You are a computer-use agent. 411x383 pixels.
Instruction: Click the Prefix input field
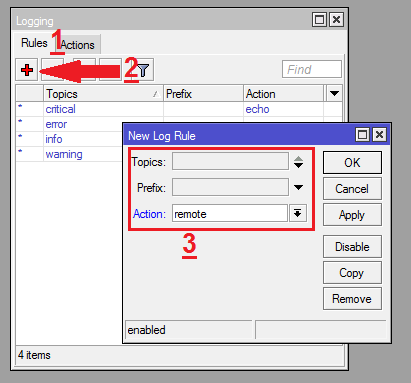(230, 187)
